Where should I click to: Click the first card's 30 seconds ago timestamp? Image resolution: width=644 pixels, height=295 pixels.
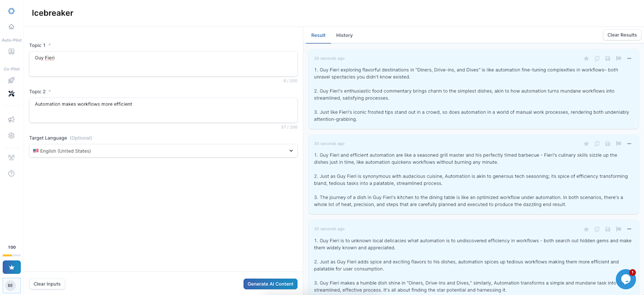pyautogui.click(x=329, y=58)
